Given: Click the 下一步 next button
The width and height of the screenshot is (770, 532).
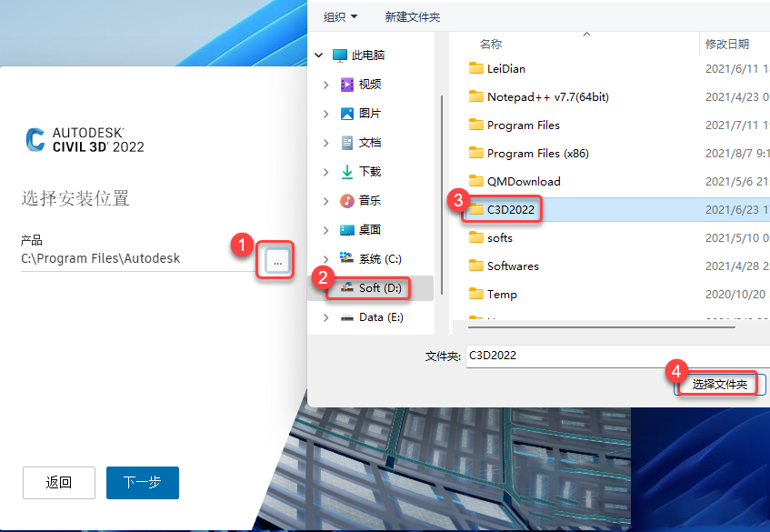Looking at the screenshot, I should 142,482.
